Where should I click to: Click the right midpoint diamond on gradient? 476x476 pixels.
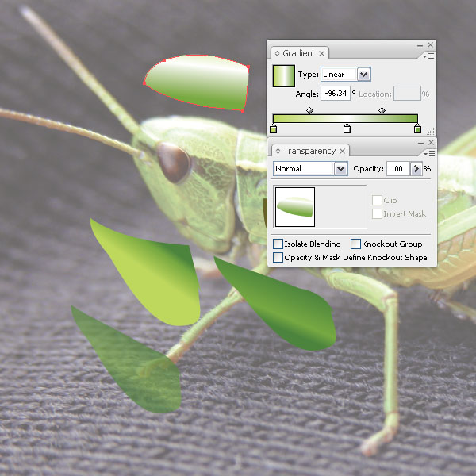click(x=382, y=110)
